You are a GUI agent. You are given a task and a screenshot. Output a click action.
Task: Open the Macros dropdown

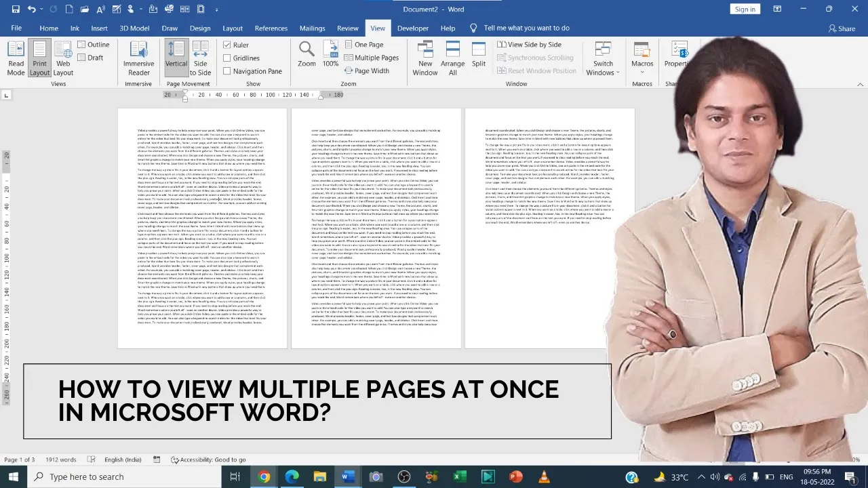click(642, 58)
